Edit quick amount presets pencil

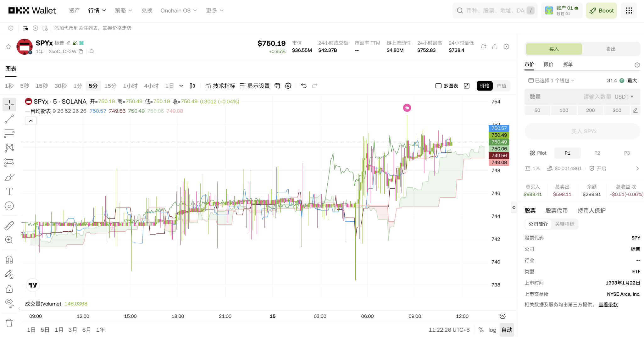(635, 110)
